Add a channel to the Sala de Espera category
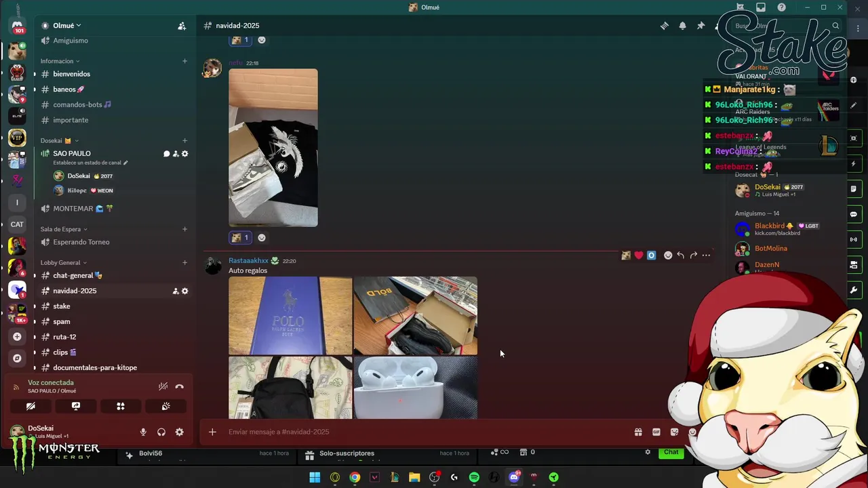 (x=184, y=229)
